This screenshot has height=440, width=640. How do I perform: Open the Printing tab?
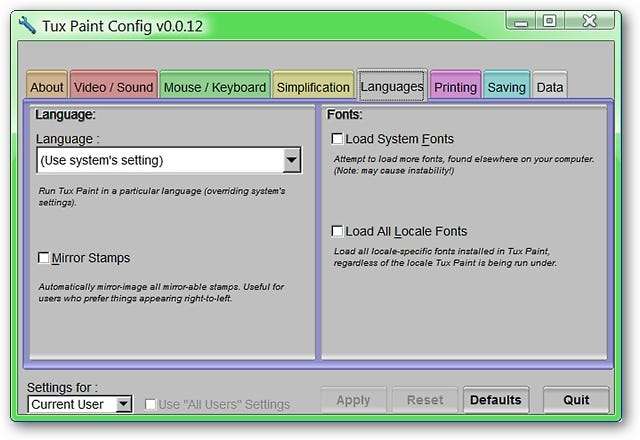[455, 85]
